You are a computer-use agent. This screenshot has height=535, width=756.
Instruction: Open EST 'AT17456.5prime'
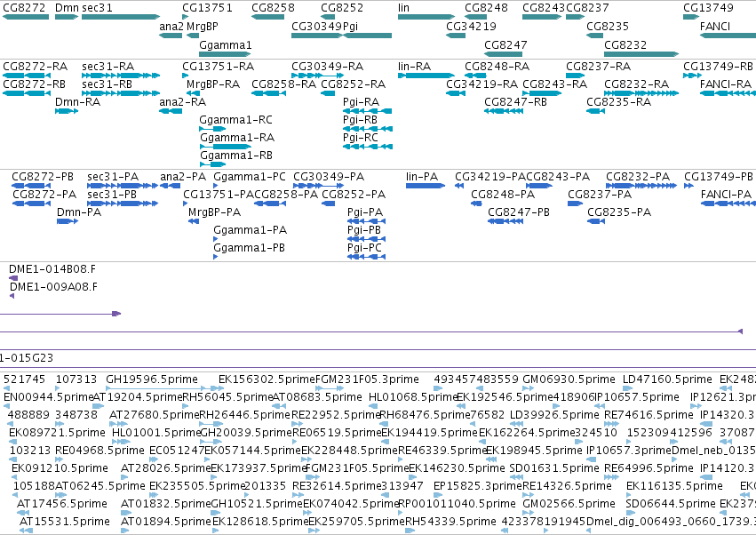coord(61,504)
